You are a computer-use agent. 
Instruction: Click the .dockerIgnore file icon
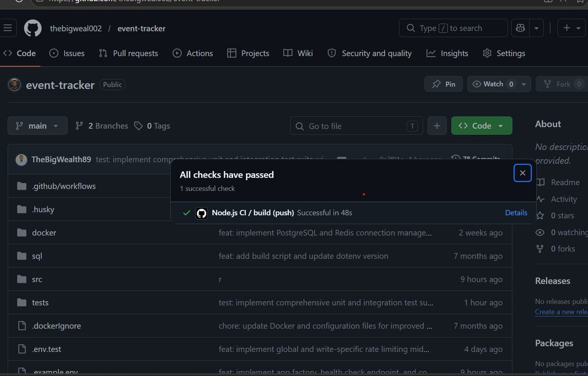pyautogui.click(x=22, y=326)
